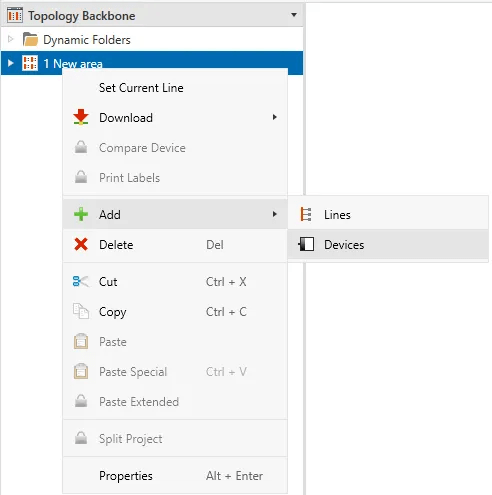Expand the Dynamic Folders tree node

click(x=10, y=39)
